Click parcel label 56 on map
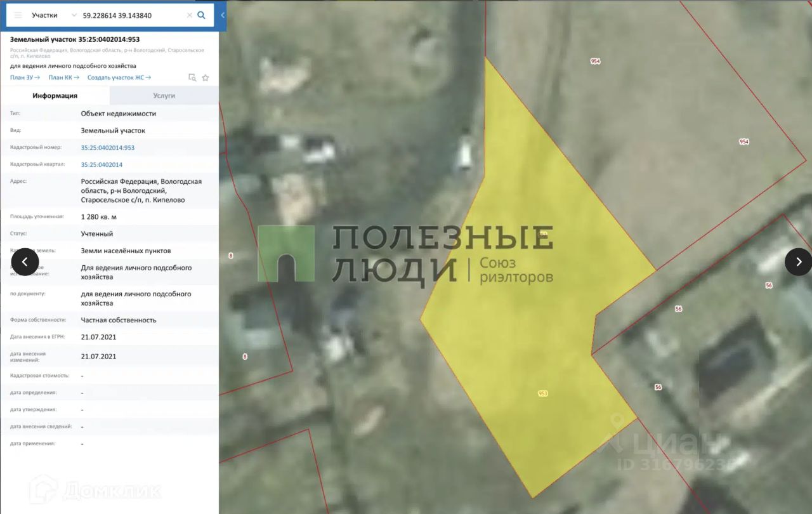Viewport: 812px width, 514px height. (678, 309)
